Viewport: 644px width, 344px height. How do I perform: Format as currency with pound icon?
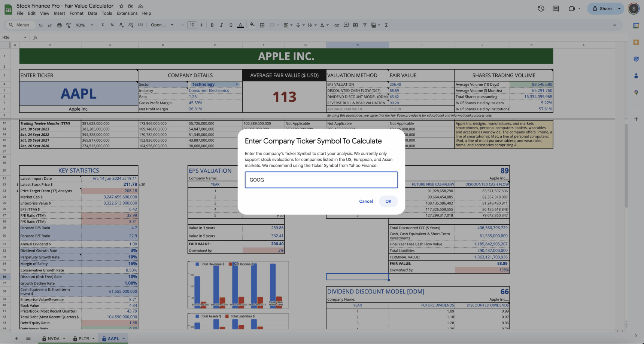[103, 25]
